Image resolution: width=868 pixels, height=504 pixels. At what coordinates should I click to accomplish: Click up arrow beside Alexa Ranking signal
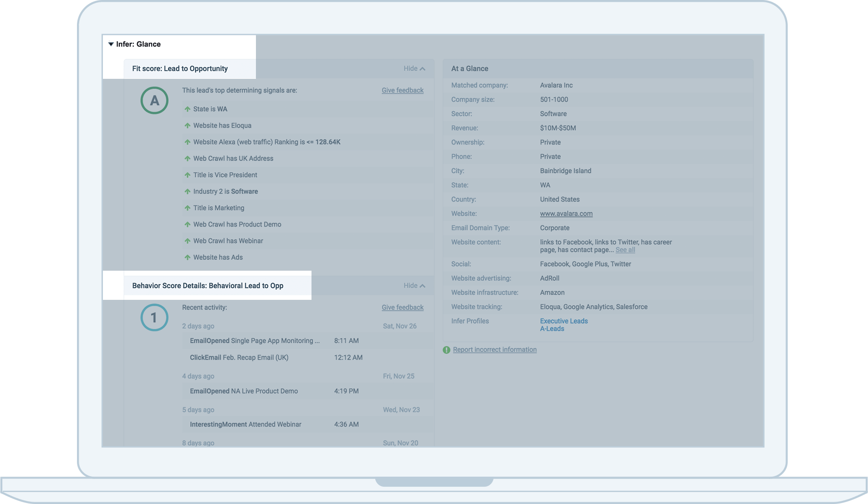tap(187, 142)
